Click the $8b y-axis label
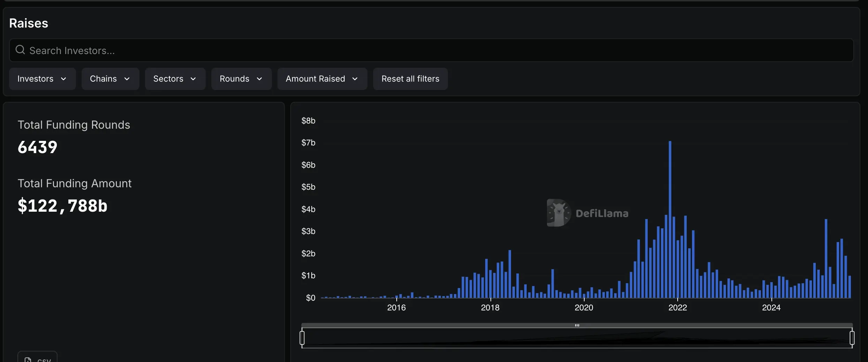This screenshot has height=362, width=868. [x=309, y=121]
